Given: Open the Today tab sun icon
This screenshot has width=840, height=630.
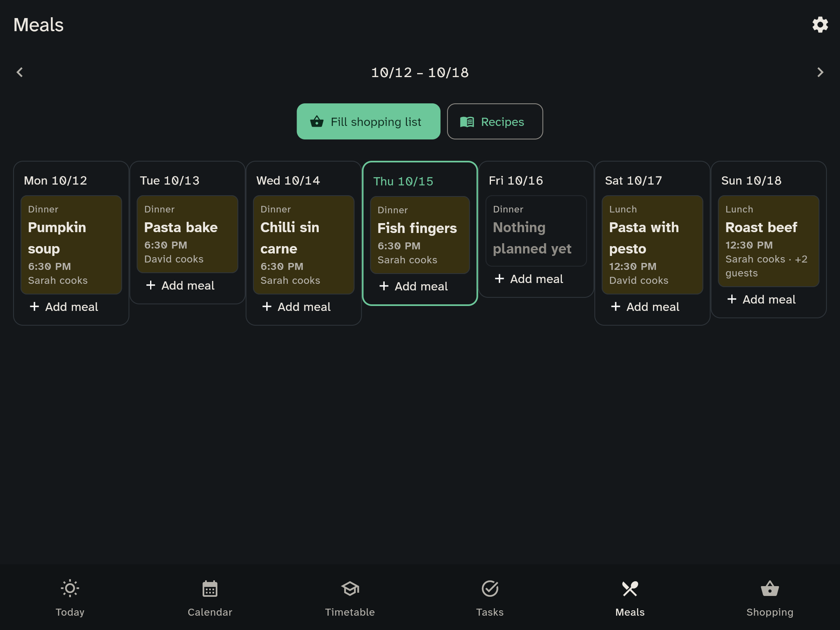Looking at the screenshot, I should (70, 589).
